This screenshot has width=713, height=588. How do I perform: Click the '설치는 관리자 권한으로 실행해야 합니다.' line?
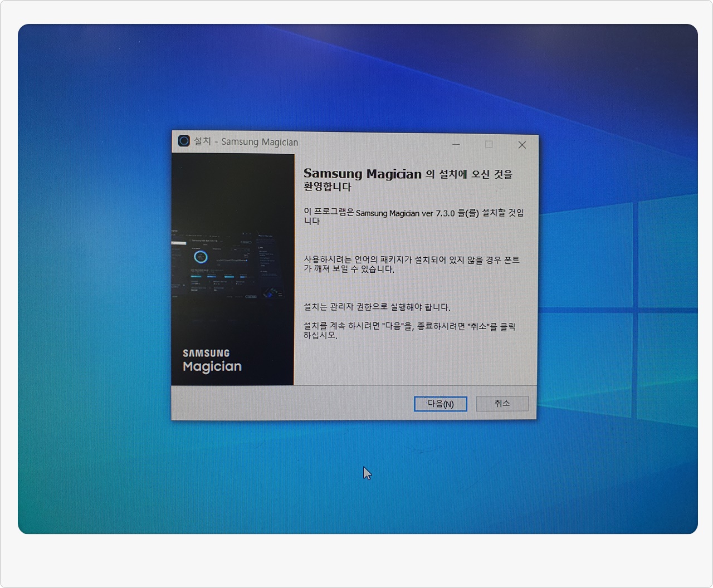point(377,307)
